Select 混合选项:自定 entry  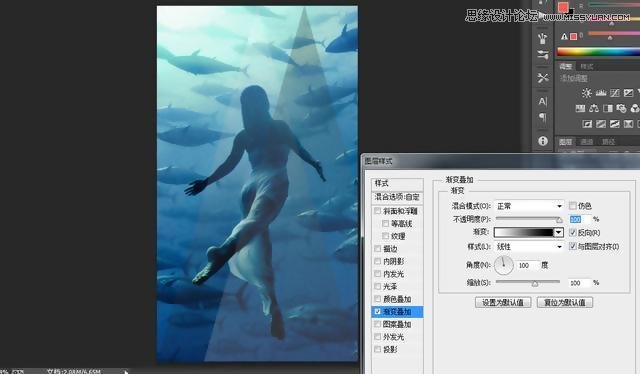(x=397, y=197)
